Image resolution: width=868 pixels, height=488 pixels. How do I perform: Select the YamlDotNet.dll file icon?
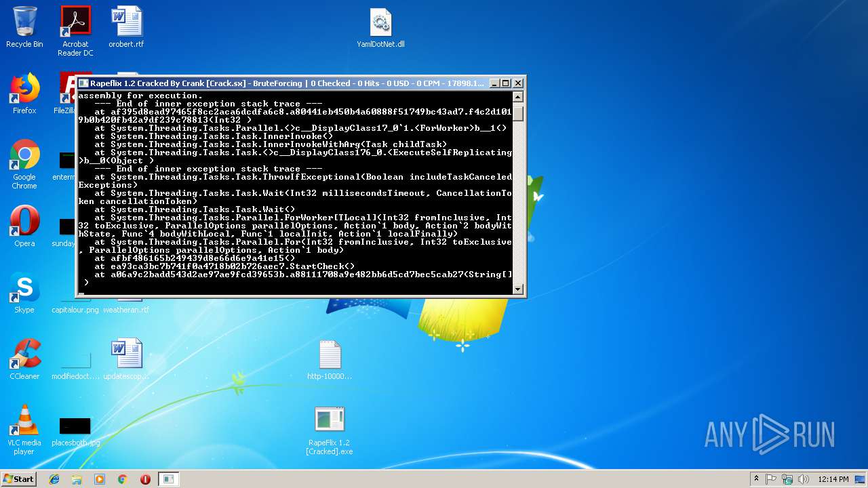pos(380,27)
